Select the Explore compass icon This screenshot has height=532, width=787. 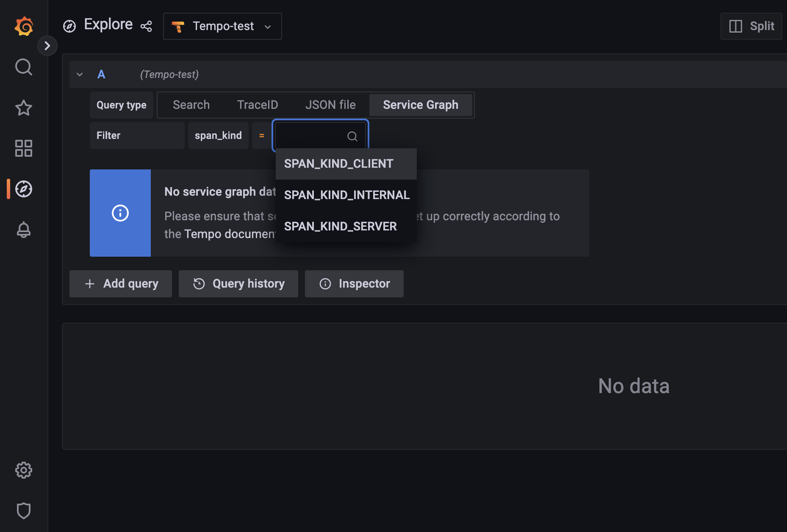24,189
